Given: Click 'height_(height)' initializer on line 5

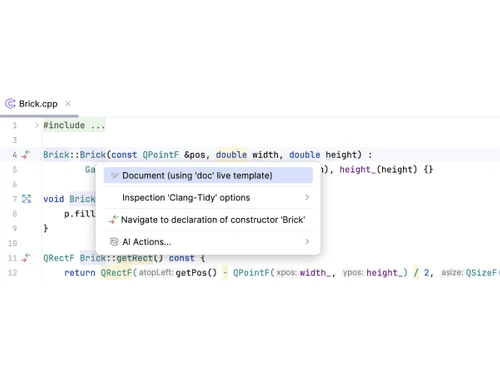Looking at the screenshot, I should 378,170.
